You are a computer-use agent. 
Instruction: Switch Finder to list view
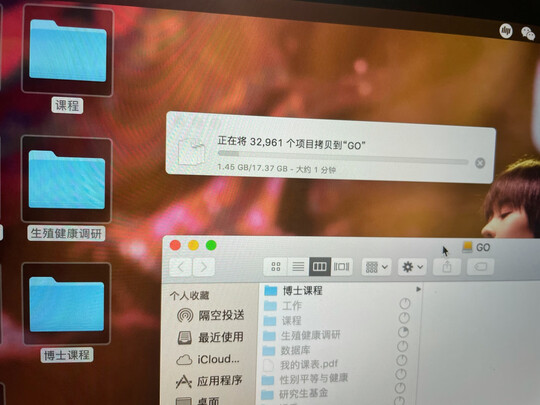tap(298, 266)
